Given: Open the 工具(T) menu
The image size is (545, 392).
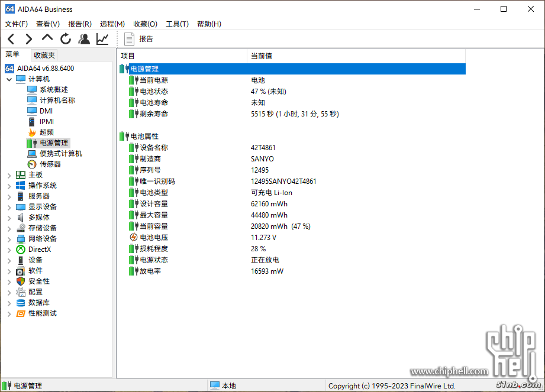Looking at the screenshot, I should pos(177,24).
